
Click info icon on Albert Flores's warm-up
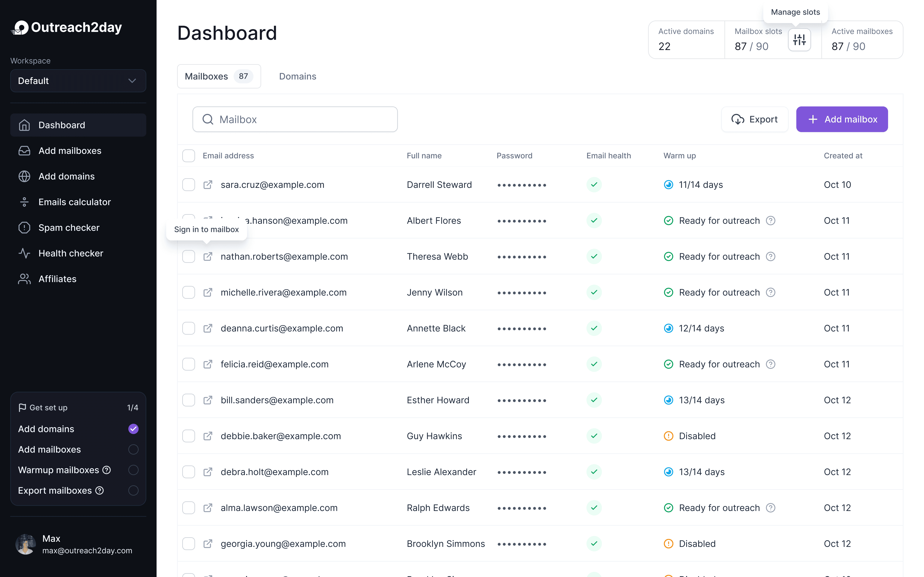click(x=770, y=221)
